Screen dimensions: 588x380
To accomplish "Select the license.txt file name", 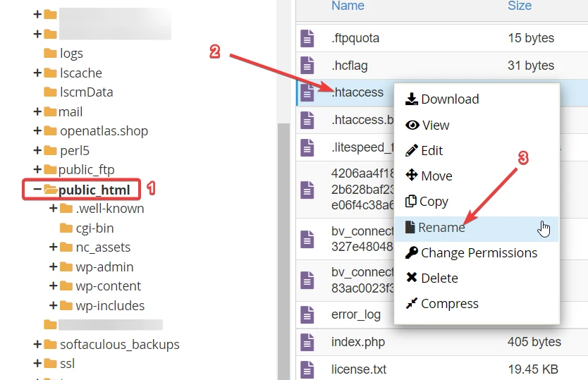I will pos(358,369).
